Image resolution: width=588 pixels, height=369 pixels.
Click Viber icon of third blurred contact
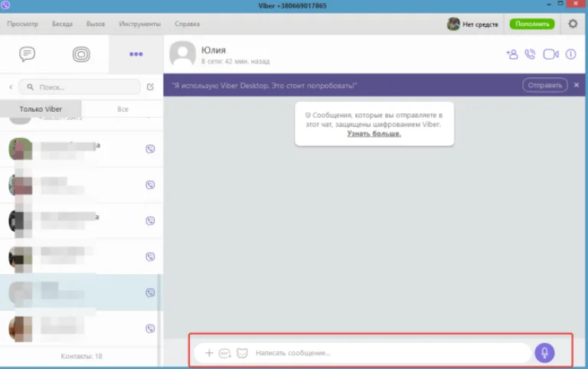(150, 221)
